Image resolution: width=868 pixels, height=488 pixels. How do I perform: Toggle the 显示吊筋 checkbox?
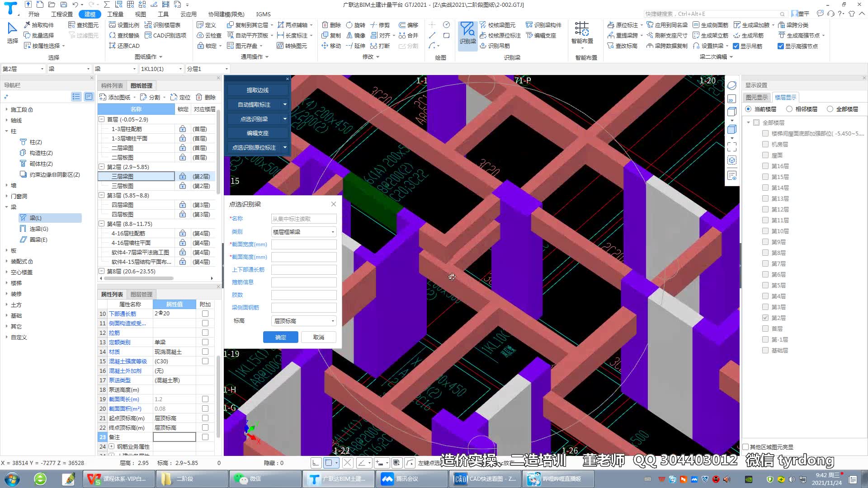[x=736, y=46]
